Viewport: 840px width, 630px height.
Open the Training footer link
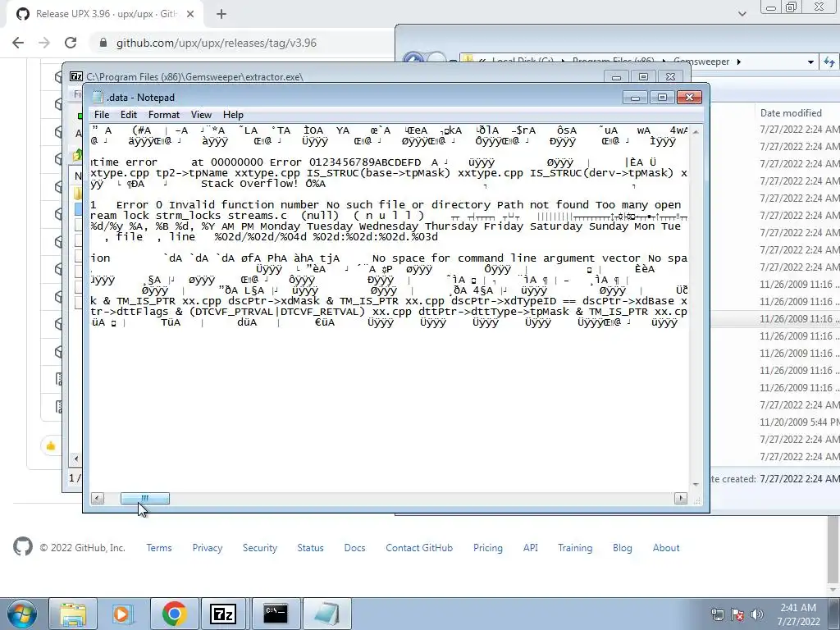[575, 548]
